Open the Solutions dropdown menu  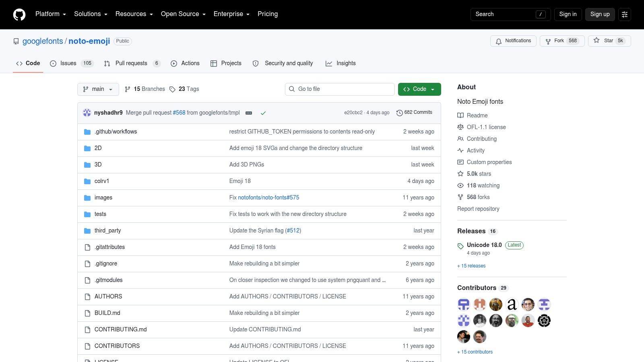coord(91,14)
